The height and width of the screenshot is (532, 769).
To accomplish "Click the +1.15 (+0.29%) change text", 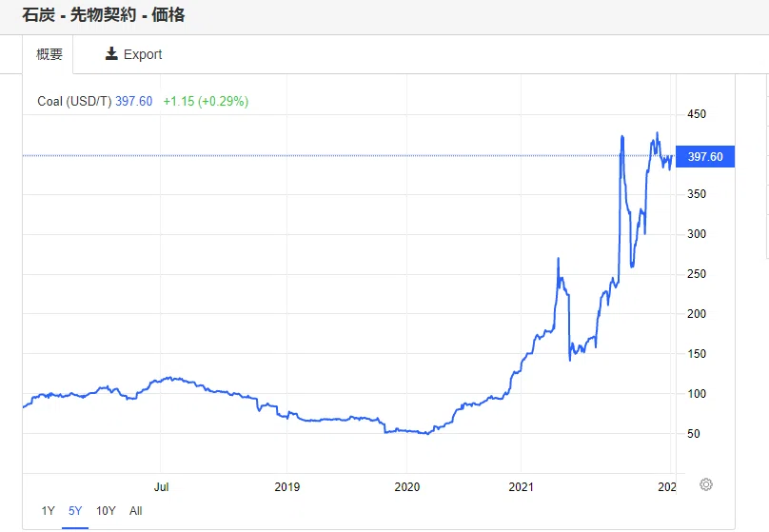I will (x=206, y=101).
